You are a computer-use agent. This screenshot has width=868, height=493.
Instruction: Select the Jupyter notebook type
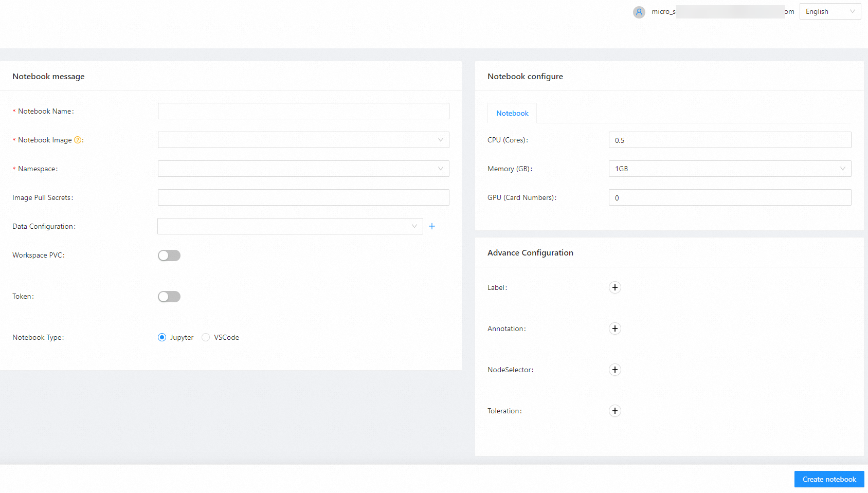click(x=162, y=337)
